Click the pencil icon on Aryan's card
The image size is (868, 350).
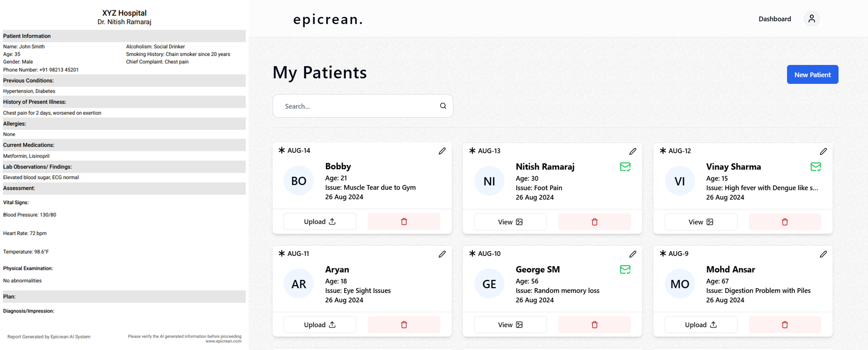(442, 254)
